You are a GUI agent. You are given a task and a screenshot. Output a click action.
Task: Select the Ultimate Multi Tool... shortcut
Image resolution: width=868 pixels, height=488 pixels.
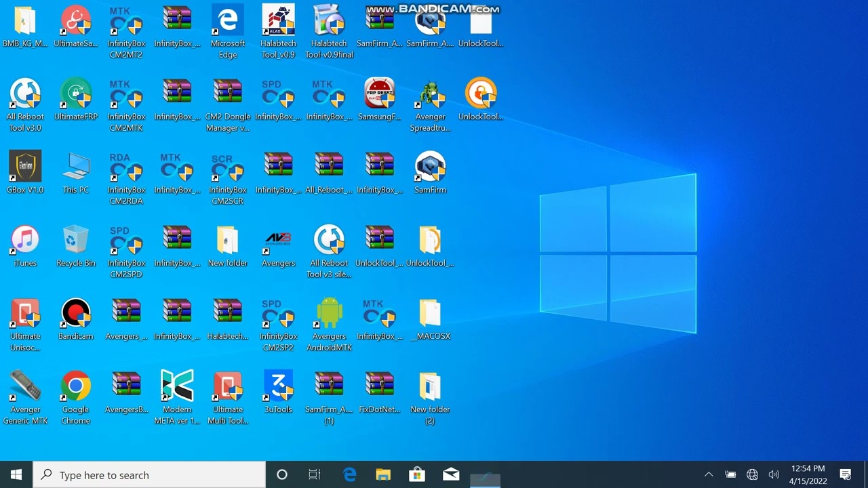tap(228, 386)
